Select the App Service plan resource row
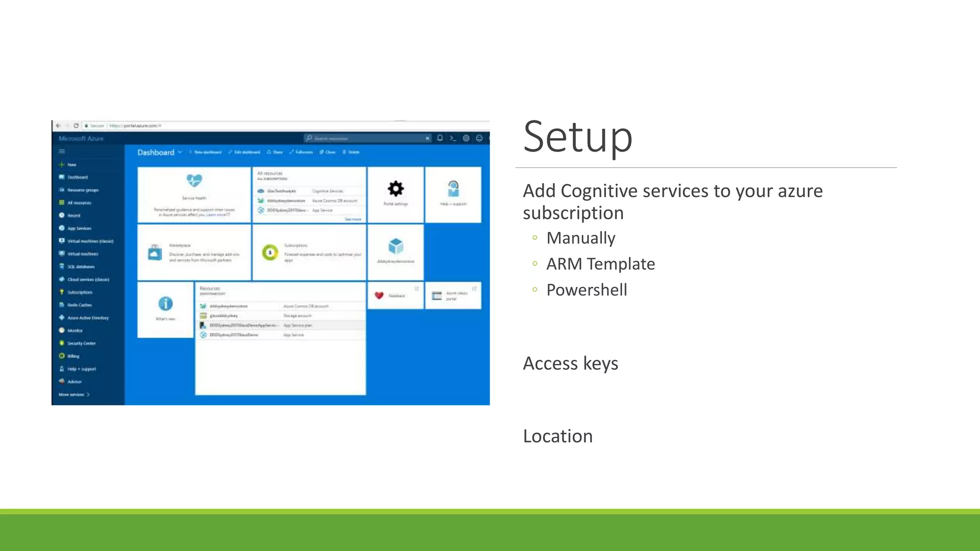The height and width of the screenshot is (551, 980). click(x=281, y=325)
